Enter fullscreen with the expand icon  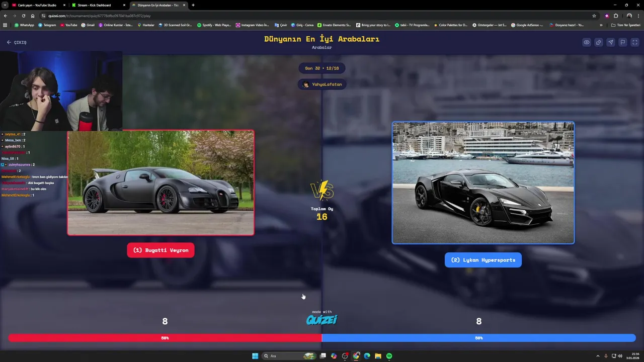pos(634,42)
